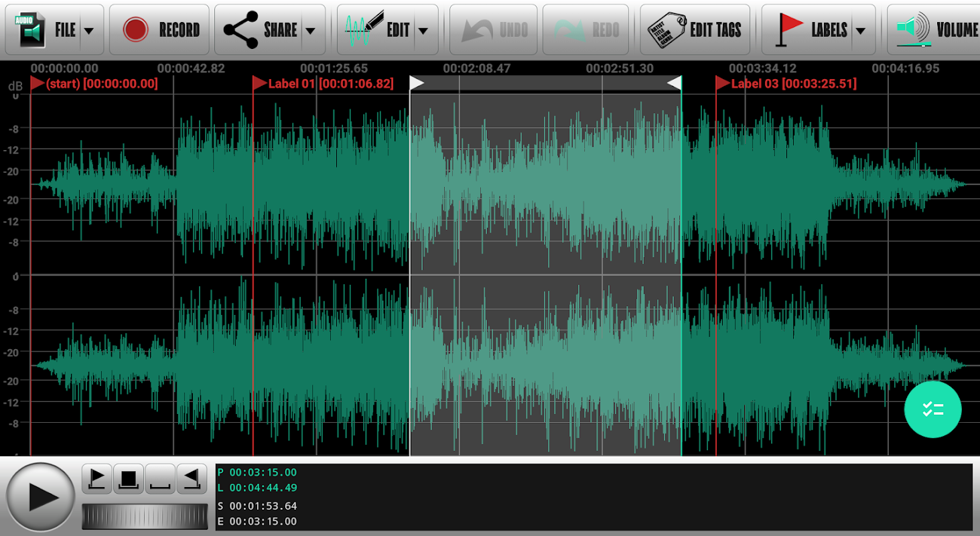The width and height of the screenshot is (980, 536).
Task: Click the 00:01:25.65 timeline ruler mark
Action: (334, 68)
